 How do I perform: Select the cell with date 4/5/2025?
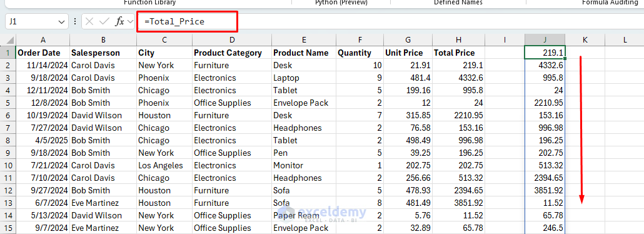(43, 140)
